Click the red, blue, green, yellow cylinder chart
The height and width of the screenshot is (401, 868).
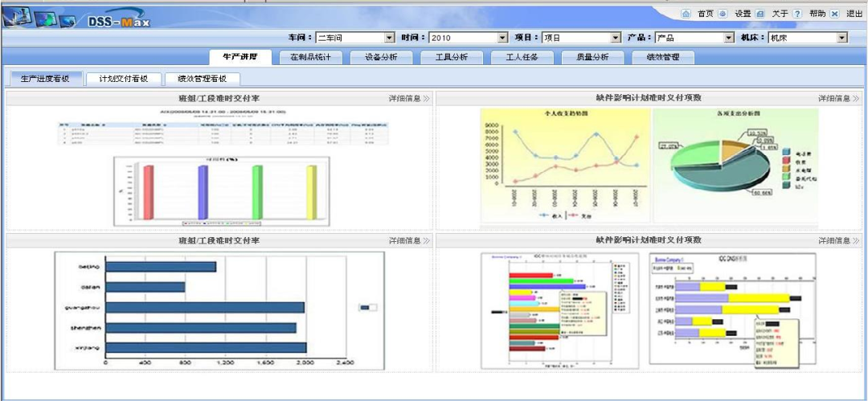point(222,191)
